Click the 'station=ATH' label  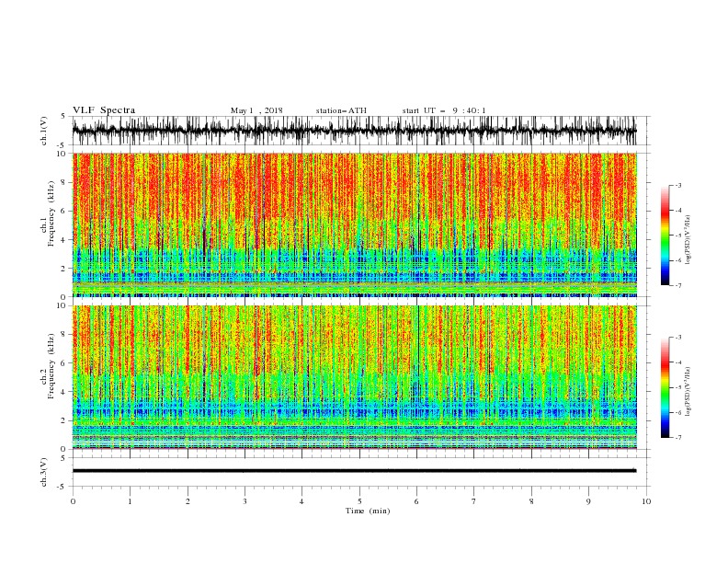coord(341,110)
